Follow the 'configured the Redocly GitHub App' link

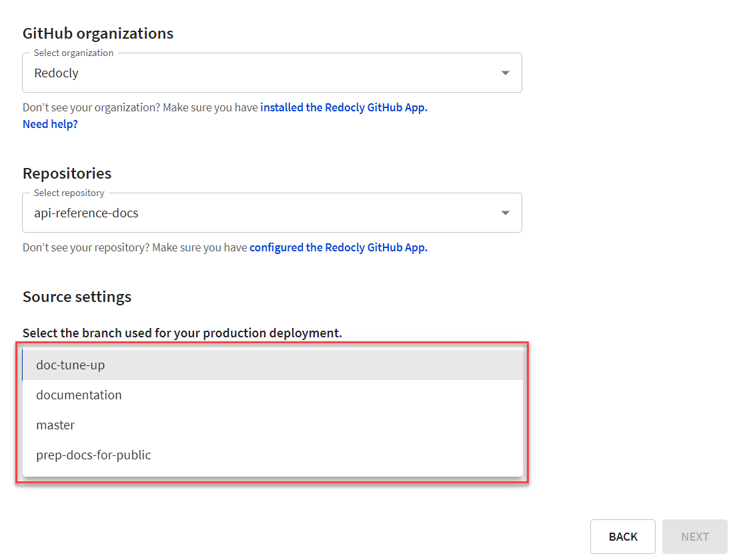pyautogui.click(x=338, y=247)
